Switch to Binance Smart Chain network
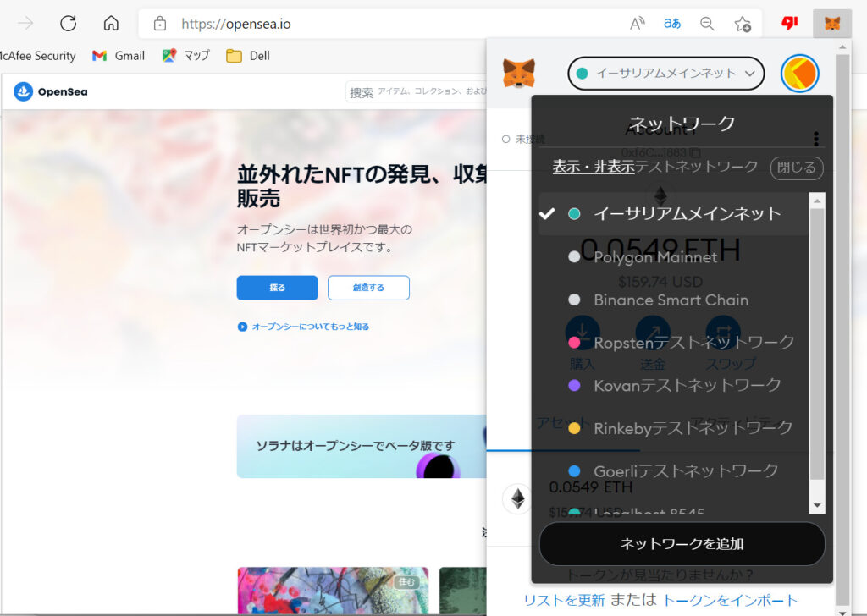Viewport: 867px width, 616px height. tap(673, 300)
